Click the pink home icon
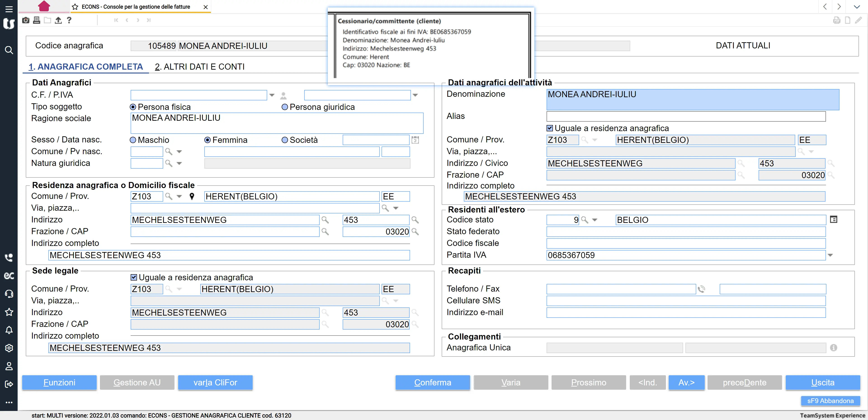The width and height of the screenshot is (868, 420). [x=44, y=6]
